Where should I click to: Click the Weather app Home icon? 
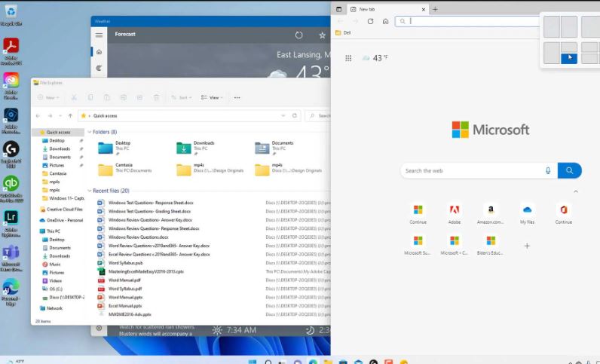click(99, 52)
